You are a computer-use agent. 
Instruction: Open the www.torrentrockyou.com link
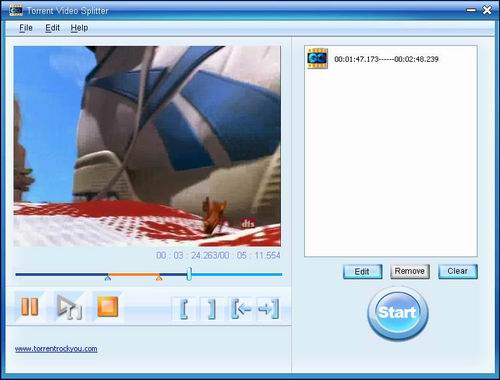56,349
